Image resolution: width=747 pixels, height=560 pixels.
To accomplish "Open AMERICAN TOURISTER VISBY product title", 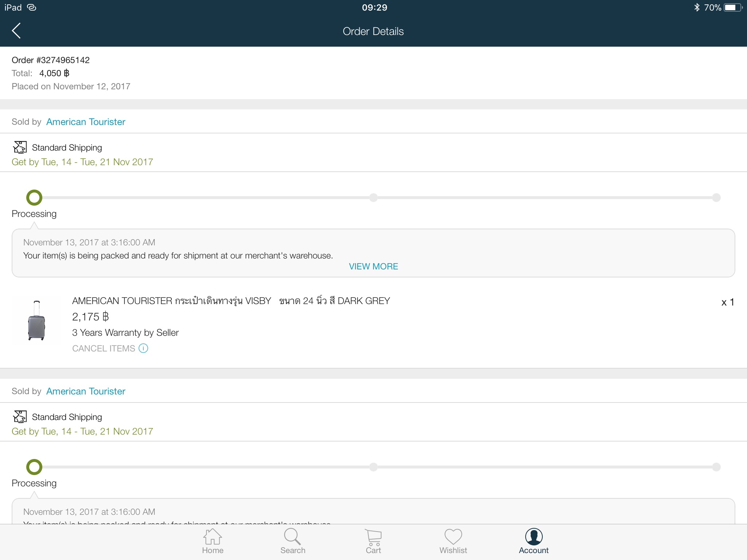I will coord(231,301).
